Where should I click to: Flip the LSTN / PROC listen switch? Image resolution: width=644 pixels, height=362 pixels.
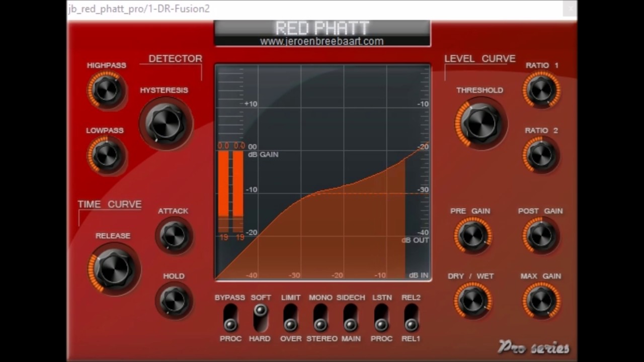point(381,318)
